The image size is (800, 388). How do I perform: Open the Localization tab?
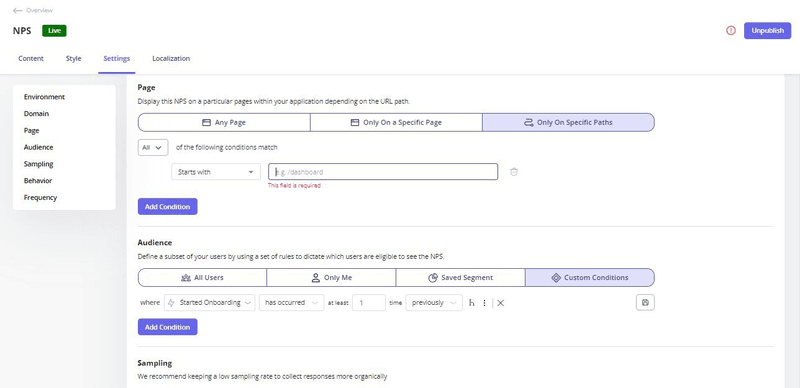point(171,59)
